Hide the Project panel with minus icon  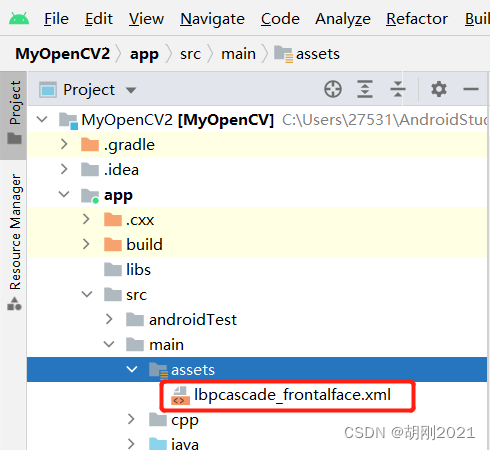pos(471,89)
